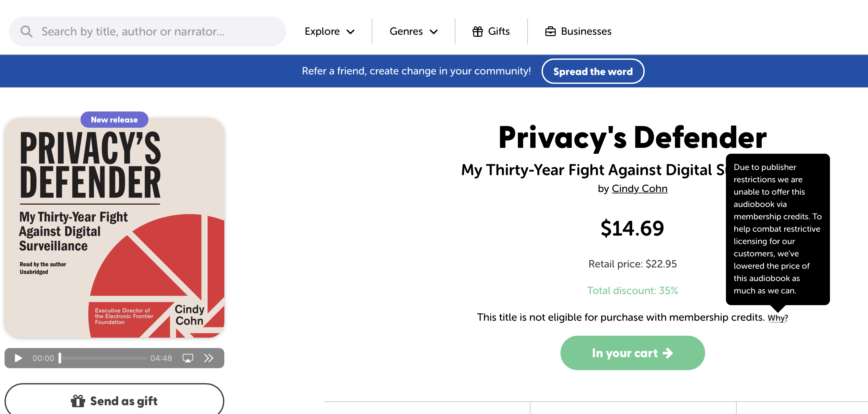
Task: Click the Why? credits explanation link
Action: tap(777, 318)
